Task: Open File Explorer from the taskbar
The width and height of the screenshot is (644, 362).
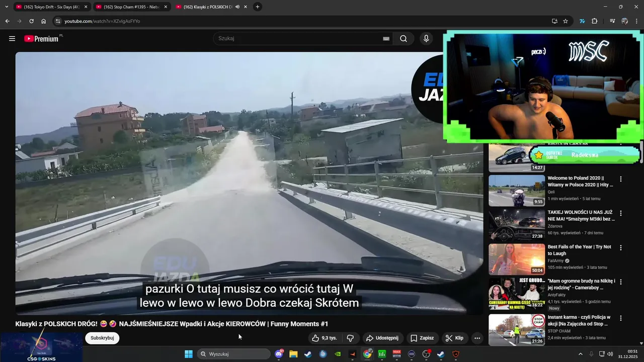Action: [293, 354]
